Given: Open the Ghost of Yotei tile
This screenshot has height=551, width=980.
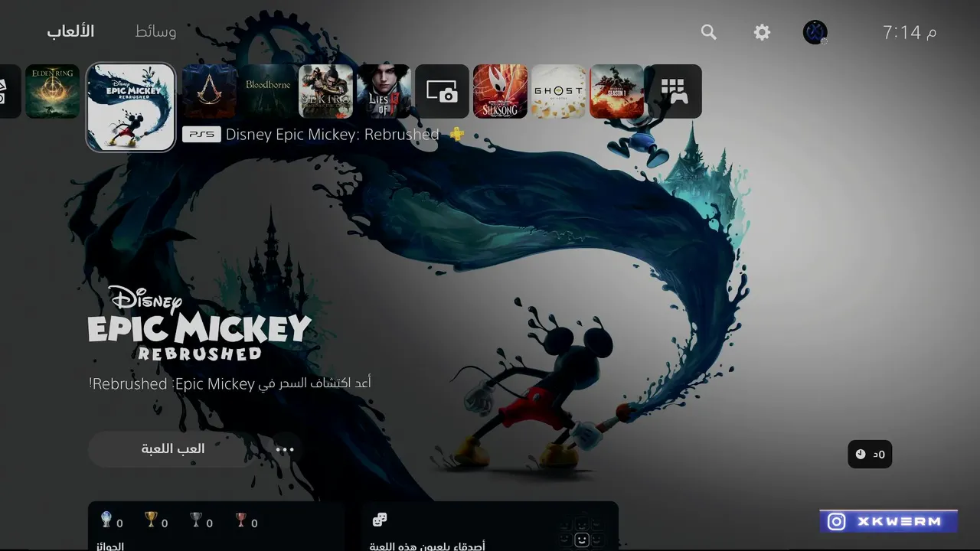Looking at the screenshot, I should (x=559, y=91).
